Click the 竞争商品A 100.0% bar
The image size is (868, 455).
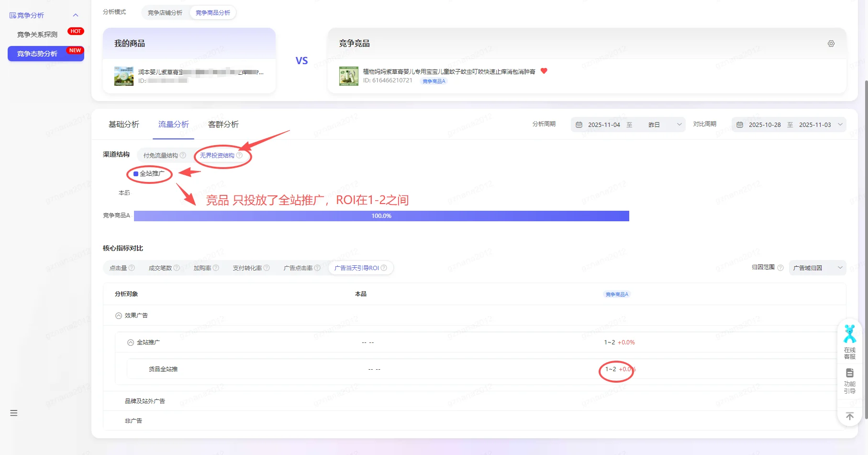click(x=381, y=216)
